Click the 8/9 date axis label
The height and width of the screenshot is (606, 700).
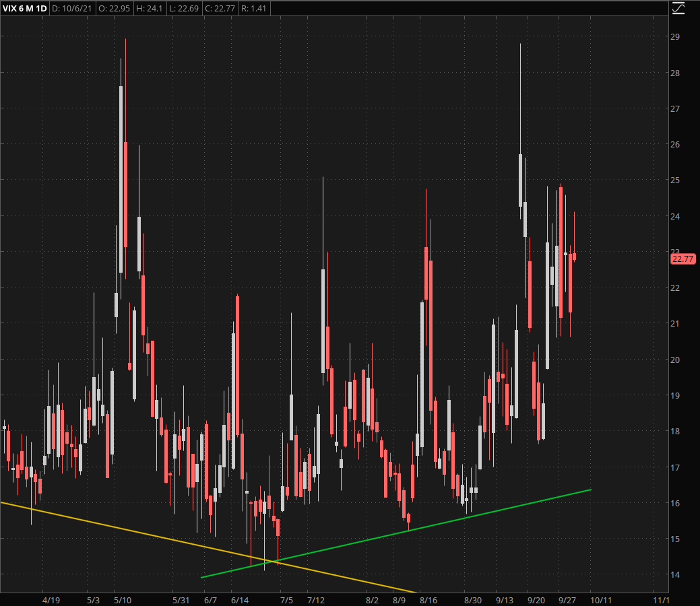tap(399, 600)
